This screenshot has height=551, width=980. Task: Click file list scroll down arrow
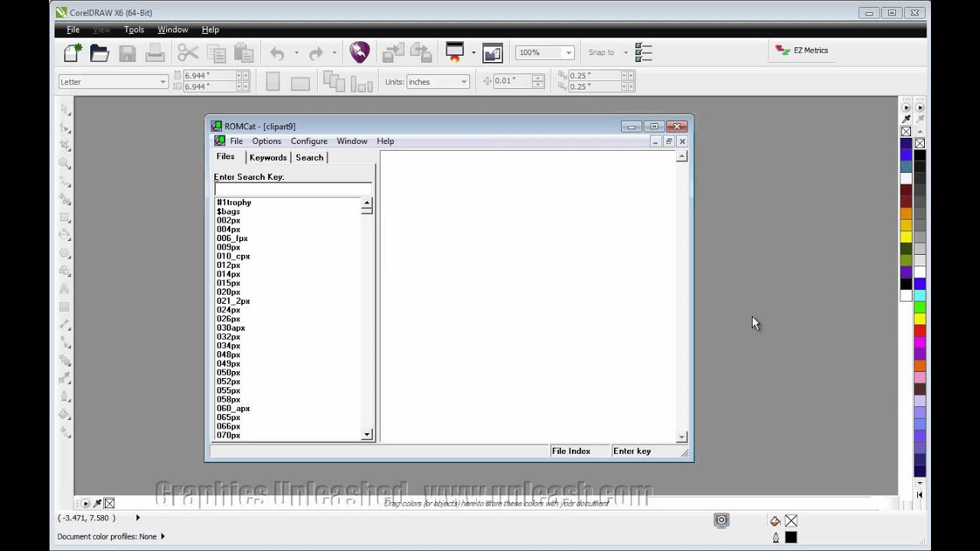pyautogui.click(x=367, y=435)
